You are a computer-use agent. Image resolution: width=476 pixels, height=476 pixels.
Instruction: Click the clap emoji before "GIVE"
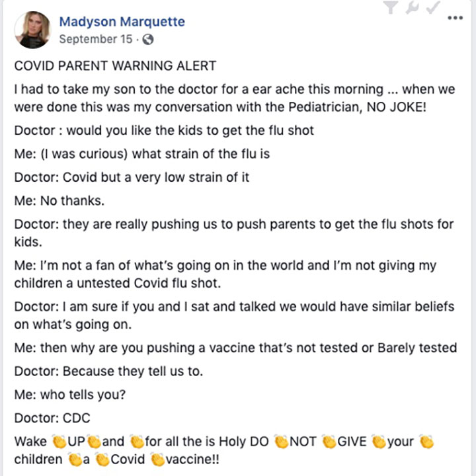tap(329, 441)
